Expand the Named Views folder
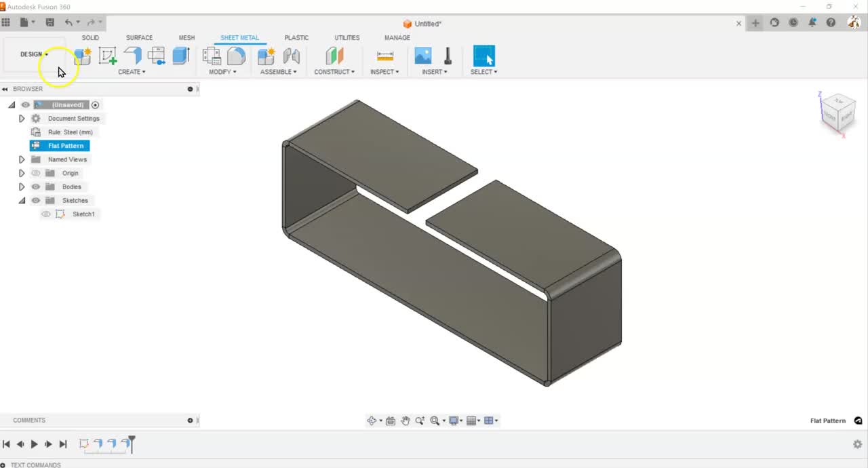 pyautogui.click(x=22, y=159)
